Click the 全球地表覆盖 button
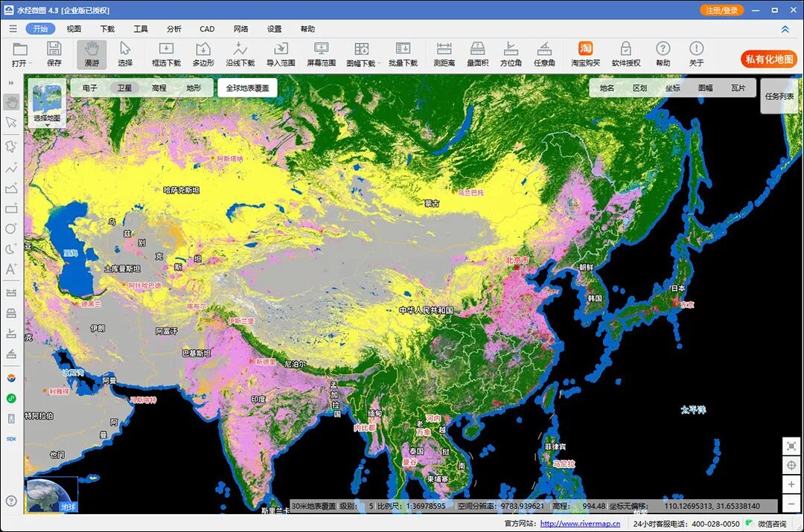Image resolution: width=804 pixels, height=532 pixels. tap(248, 88)
